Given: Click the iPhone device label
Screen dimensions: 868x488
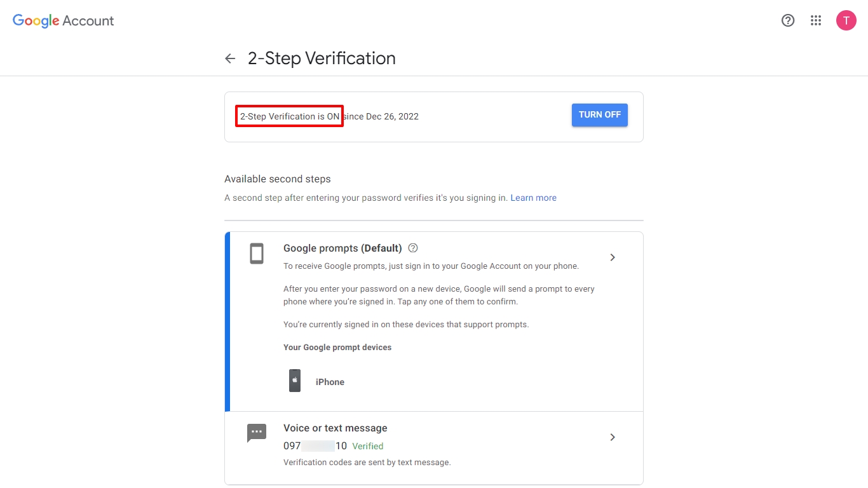Looking at the screenshot, I should click(330, 382).
